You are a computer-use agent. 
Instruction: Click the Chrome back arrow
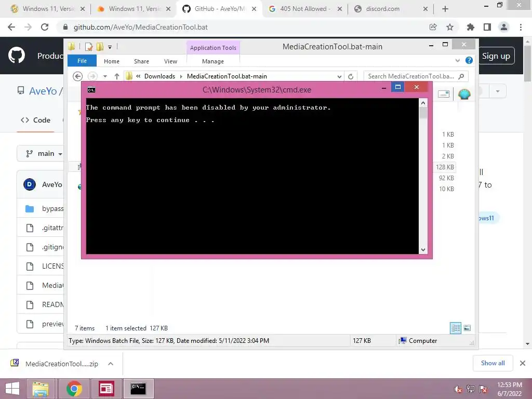pyautogui.click(x=11, y=27)
